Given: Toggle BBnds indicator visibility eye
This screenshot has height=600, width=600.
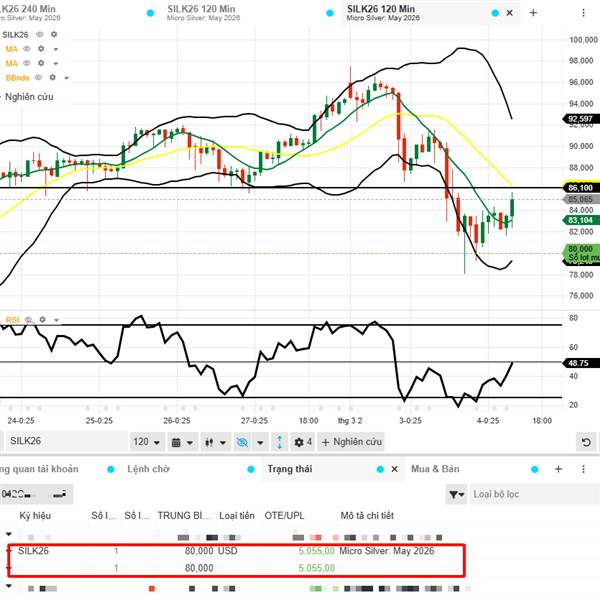Looking at the screenshot, I should 40,77.
